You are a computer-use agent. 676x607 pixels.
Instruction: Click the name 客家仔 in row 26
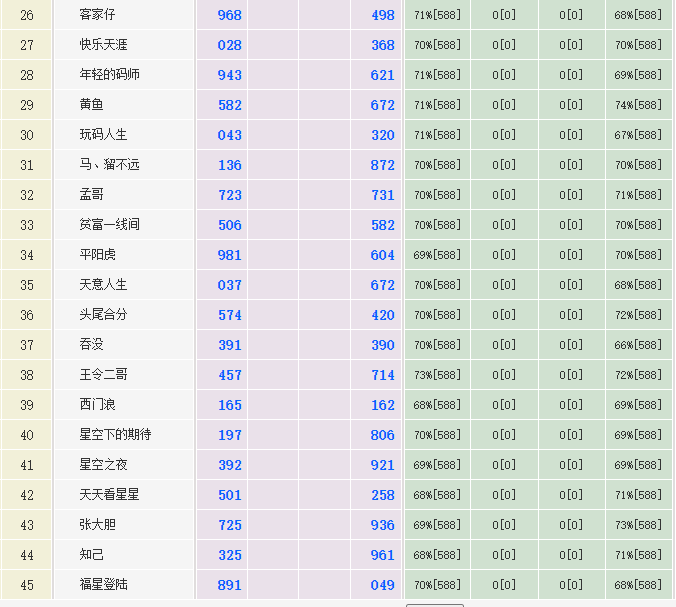coord(97,15)
